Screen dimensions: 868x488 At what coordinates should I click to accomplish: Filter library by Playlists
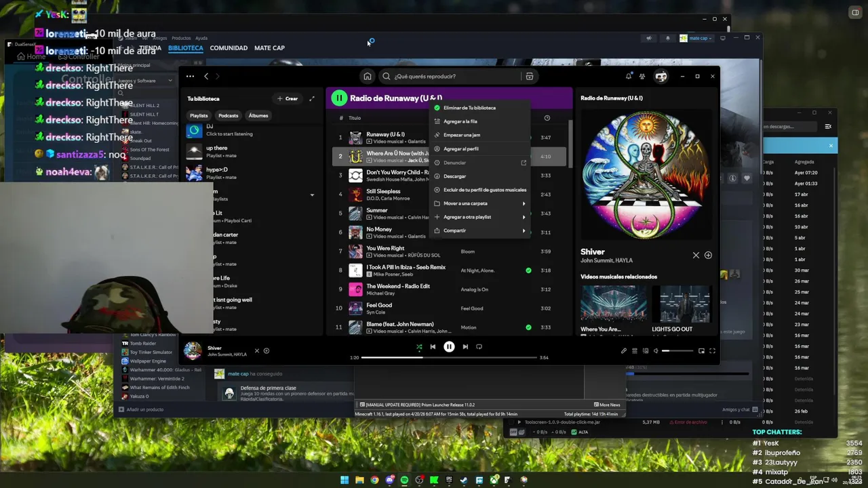[x=199, y=115]
